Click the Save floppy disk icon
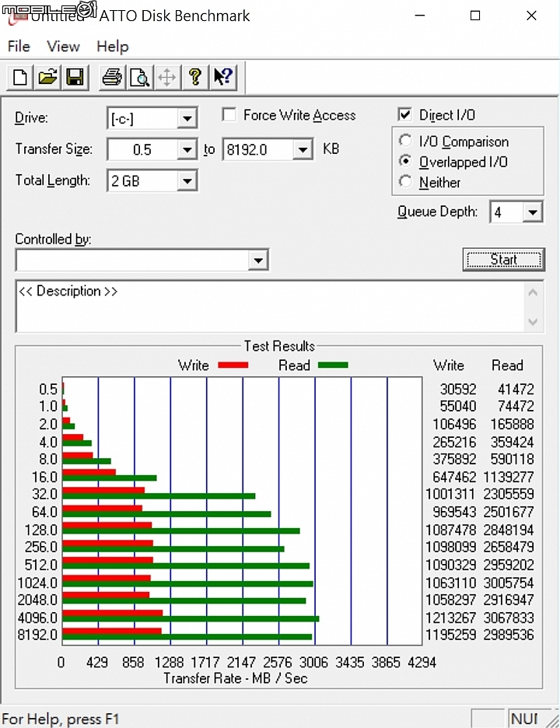560x728 pixels. (x=75, y=77)
